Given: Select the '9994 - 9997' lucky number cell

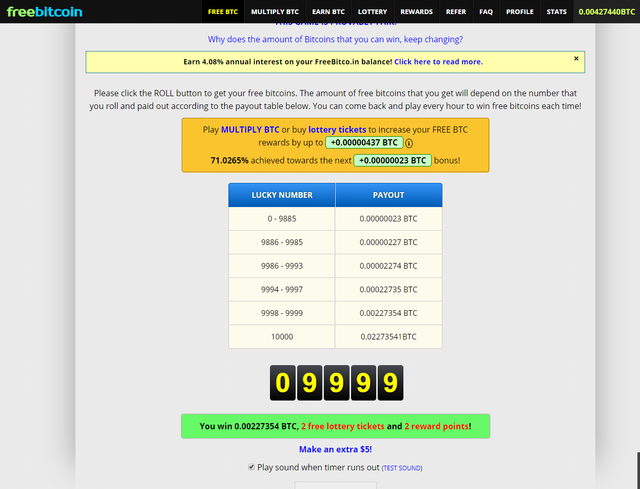Looking at the screenshot, I should pos(282,290).
